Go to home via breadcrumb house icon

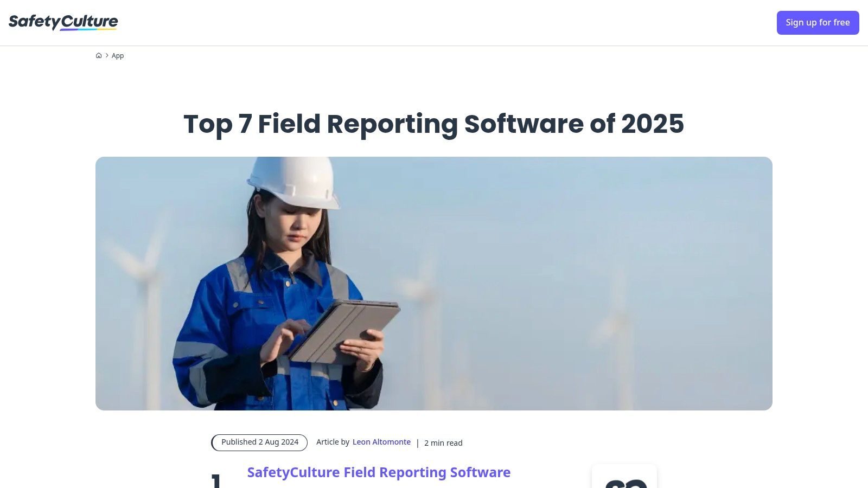99,55
